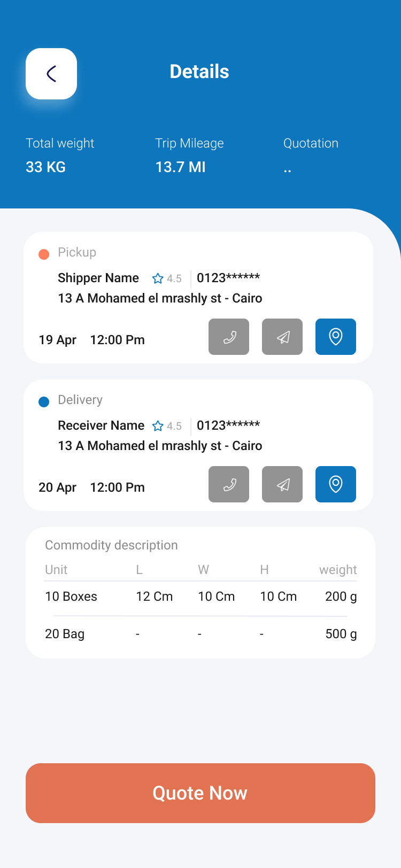This screenshot has height=868, width=401.
Task: Tap the Trip Mileage 13.7 MI value
Action: pos(180,167)
